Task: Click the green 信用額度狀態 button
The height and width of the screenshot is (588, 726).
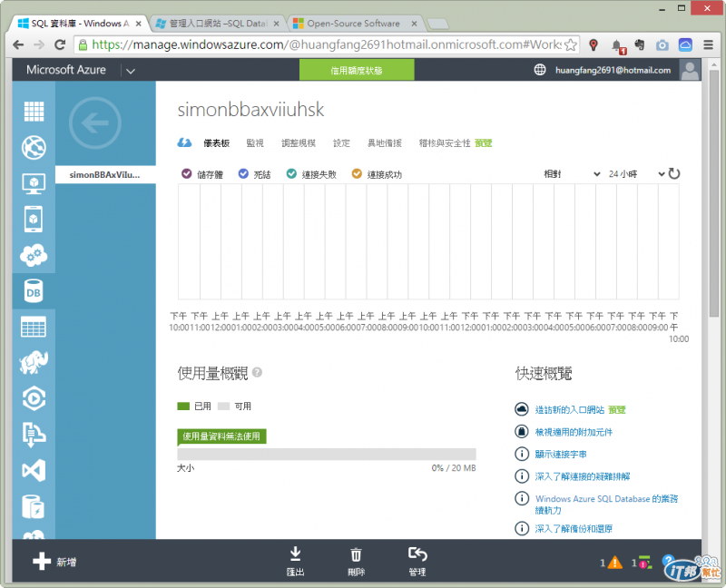Action: click(357, 71)
